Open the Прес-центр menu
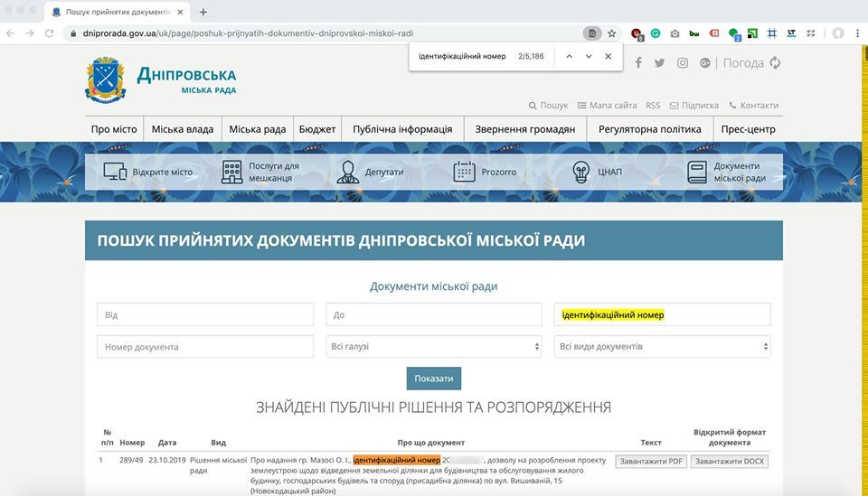Viewport: 868px width, 496px height. [748, 129]
